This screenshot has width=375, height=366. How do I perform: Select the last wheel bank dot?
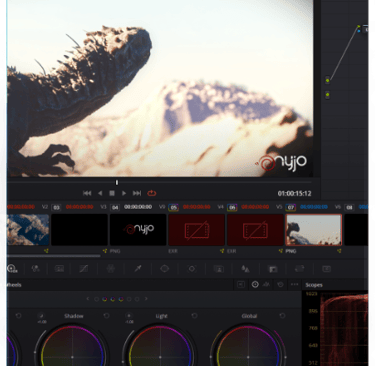click(x=137, y=299)
